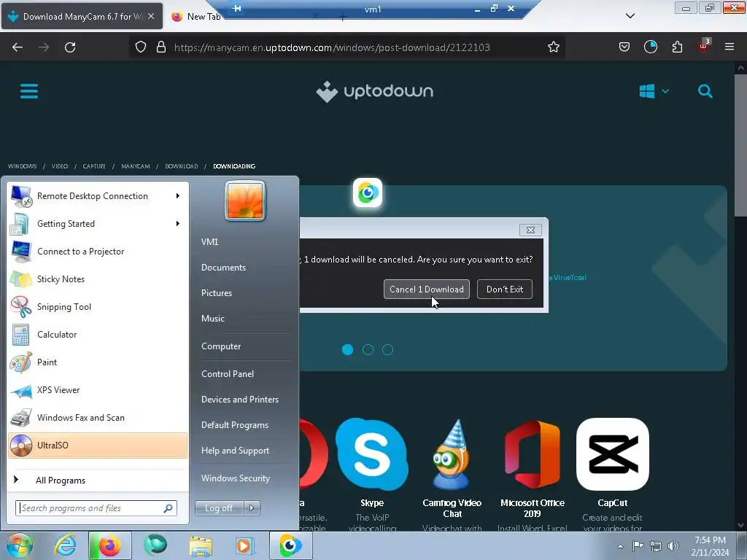747x560 pixels.
Task: Open Connect to a Projector
Action: (98, 252)
